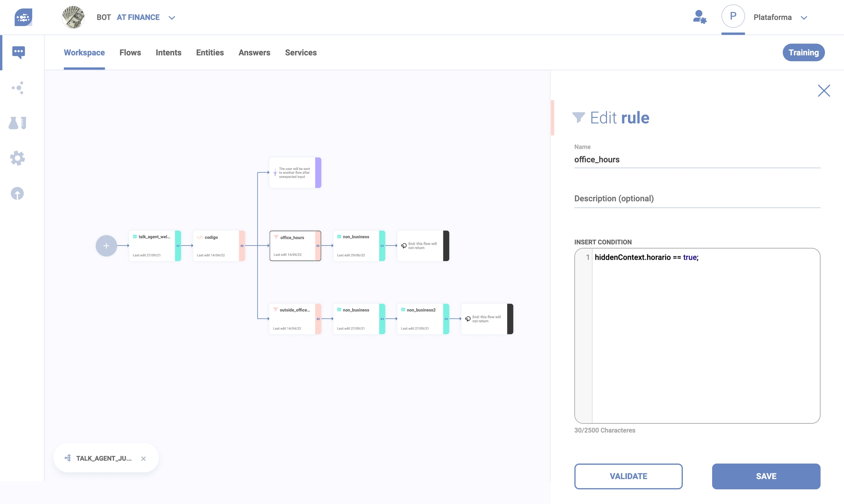
Task: Open the Plataforma account dropdown
Action: (804, 18)
